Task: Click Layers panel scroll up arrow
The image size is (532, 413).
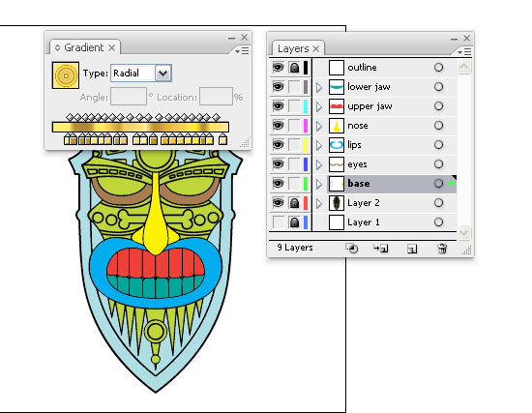Action: point(463,67)
